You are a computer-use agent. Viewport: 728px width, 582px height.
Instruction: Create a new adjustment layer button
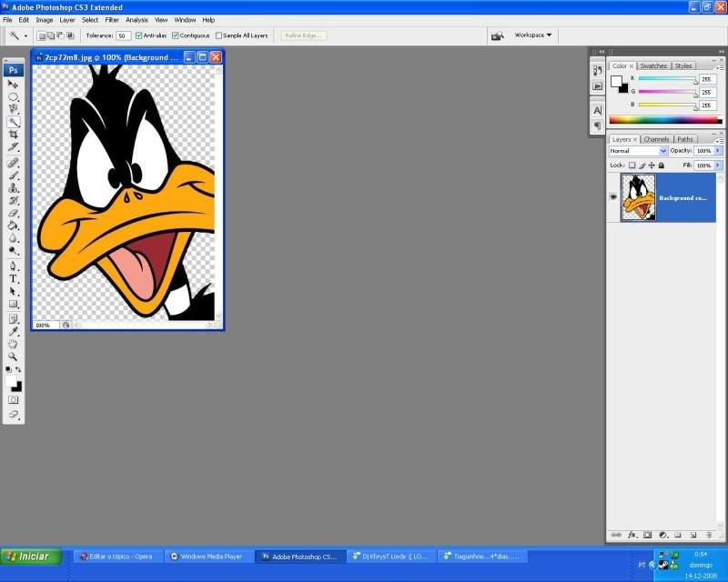[x=663, y=535]
